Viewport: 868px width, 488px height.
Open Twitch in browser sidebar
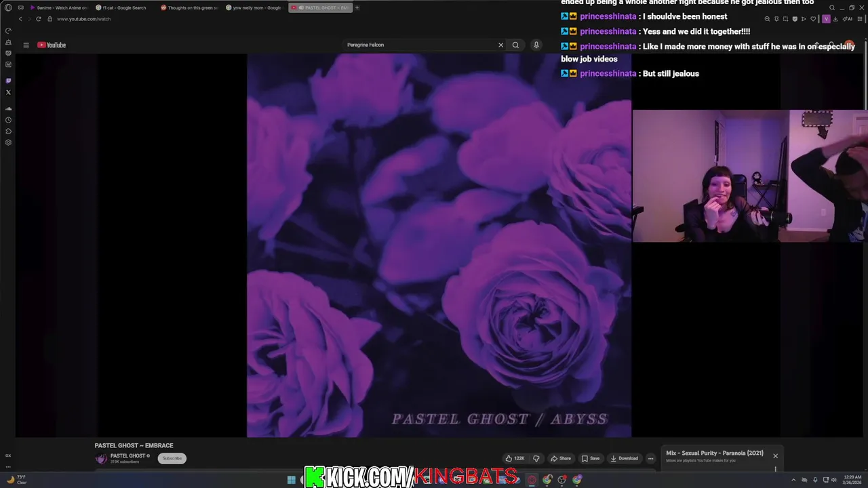(8, 81)
